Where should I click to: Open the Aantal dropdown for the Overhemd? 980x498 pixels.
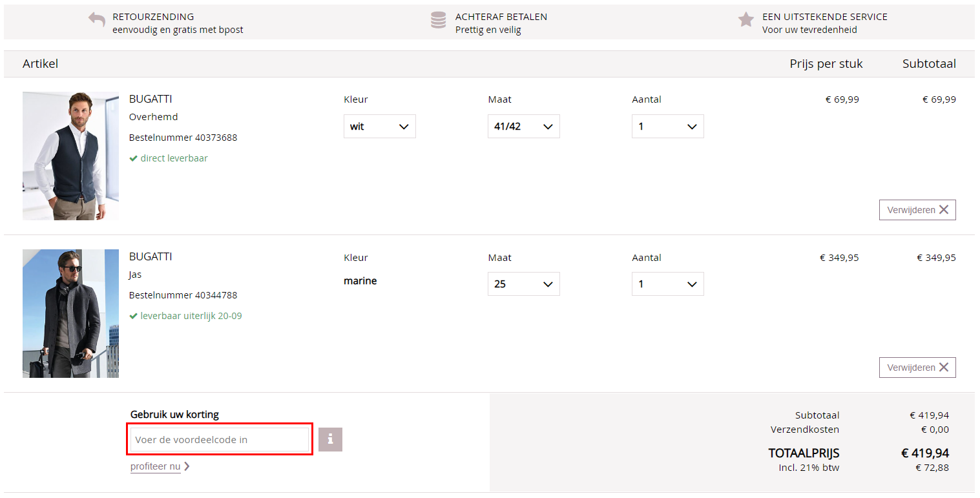click(x=668, y=127)
